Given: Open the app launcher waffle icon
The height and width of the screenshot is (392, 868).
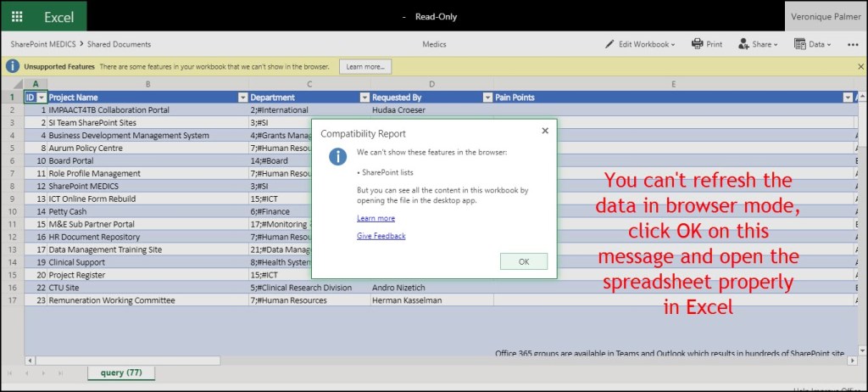Looking at the screenshot, I should (17, 16).
